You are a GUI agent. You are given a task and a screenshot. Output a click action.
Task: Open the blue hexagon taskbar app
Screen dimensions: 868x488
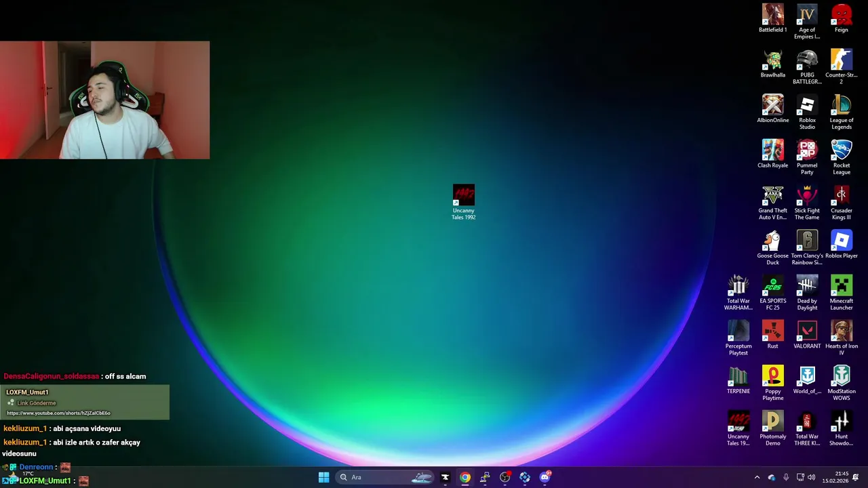pyautogui.click(x=525, y=477)
